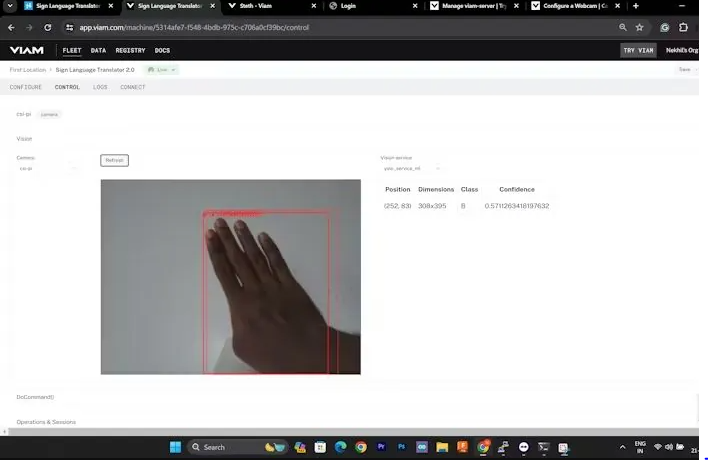Viewport: 708px width, 460px height.
Task: Open the REGISTRY menu item
Action: [x=130, y=50]
